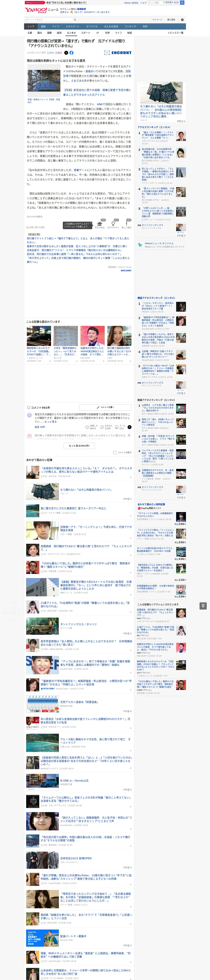Open the 購入履歴 link
210x980 pixels.
[x=171, y=20]
